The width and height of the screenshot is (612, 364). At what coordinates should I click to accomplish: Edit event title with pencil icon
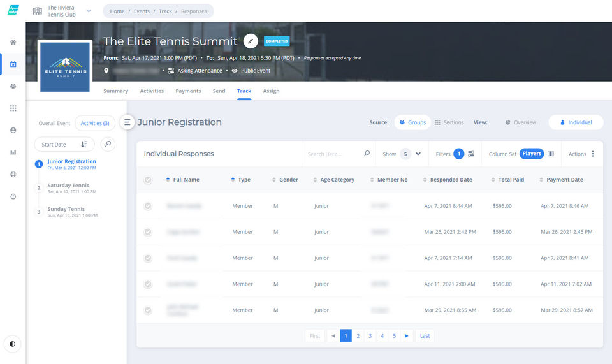[251, 41]
